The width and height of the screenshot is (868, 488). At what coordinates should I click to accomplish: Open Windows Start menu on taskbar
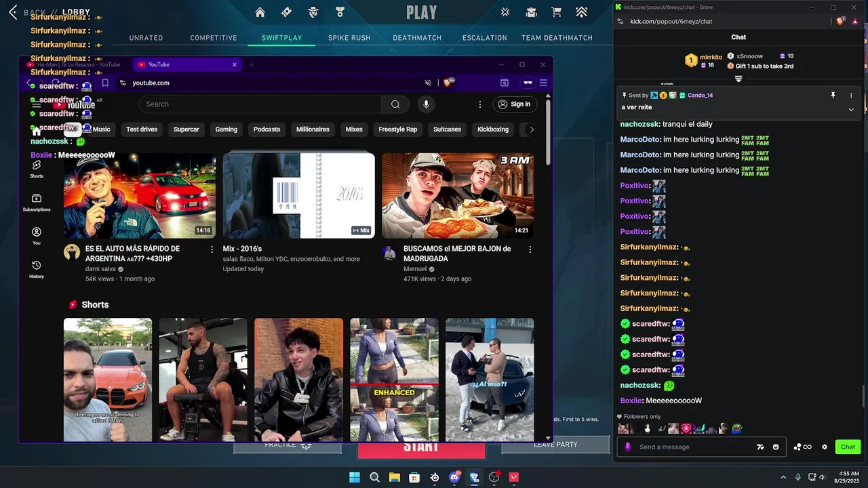click(x=355, y=477)
